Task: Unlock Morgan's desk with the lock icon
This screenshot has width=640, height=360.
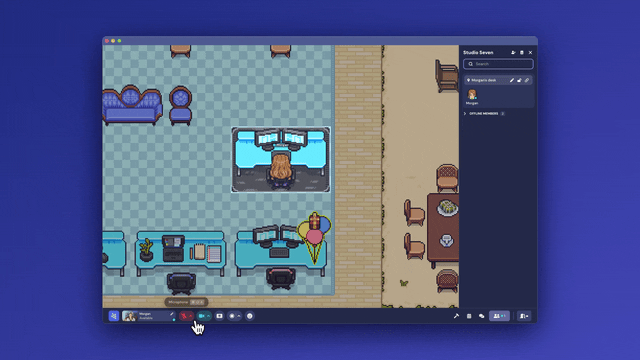Action: coord(519,80)
